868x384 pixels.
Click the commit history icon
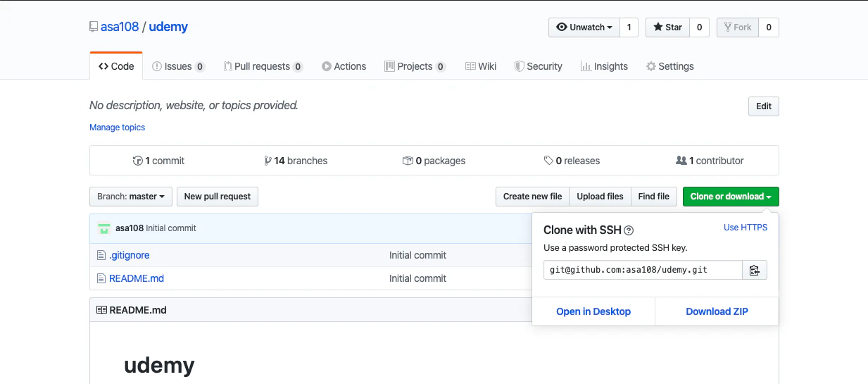point(137,161)
